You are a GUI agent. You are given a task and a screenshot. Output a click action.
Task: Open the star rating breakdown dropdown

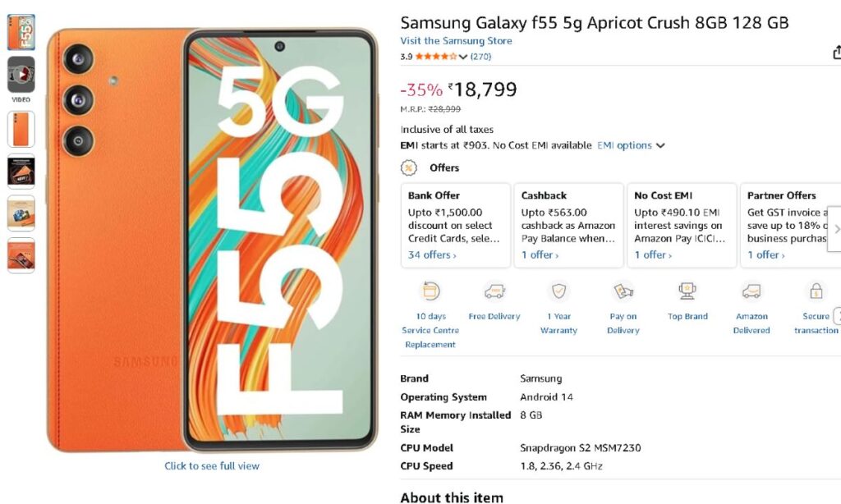462,57
